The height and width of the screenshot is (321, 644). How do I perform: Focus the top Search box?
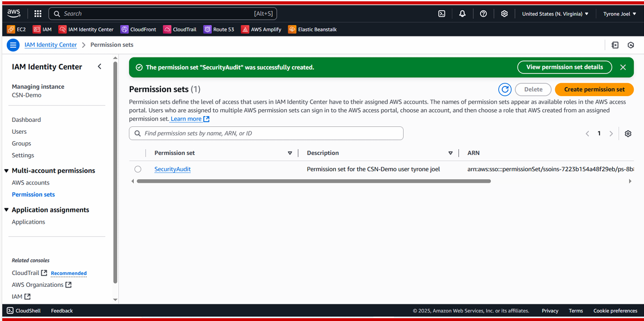(163, 14)
